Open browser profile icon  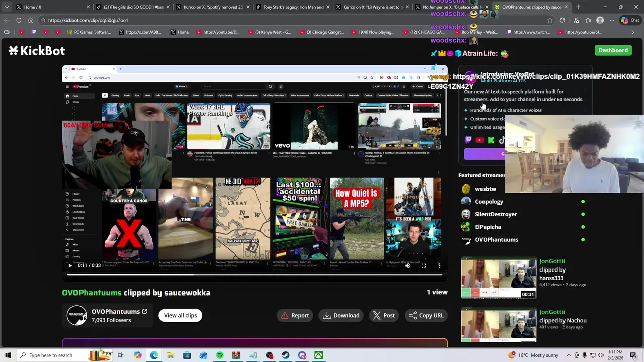pos(600,20)
